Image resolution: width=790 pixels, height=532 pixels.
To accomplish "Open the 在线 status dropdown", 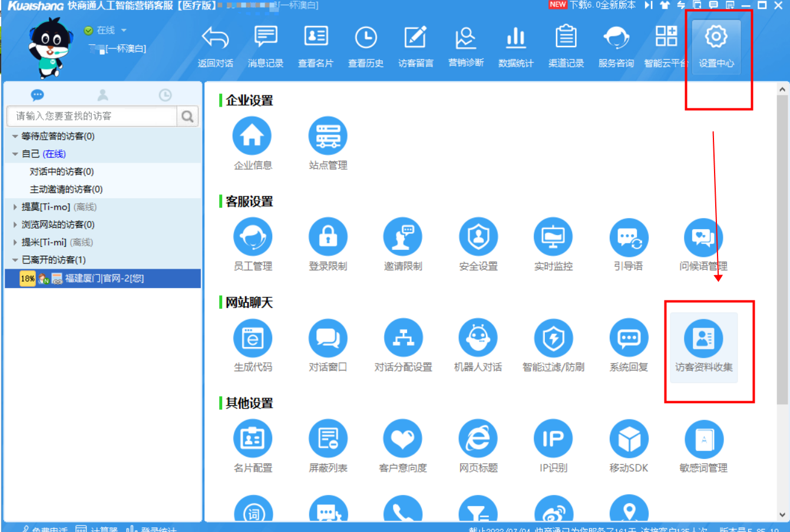I will coord(124,30).
